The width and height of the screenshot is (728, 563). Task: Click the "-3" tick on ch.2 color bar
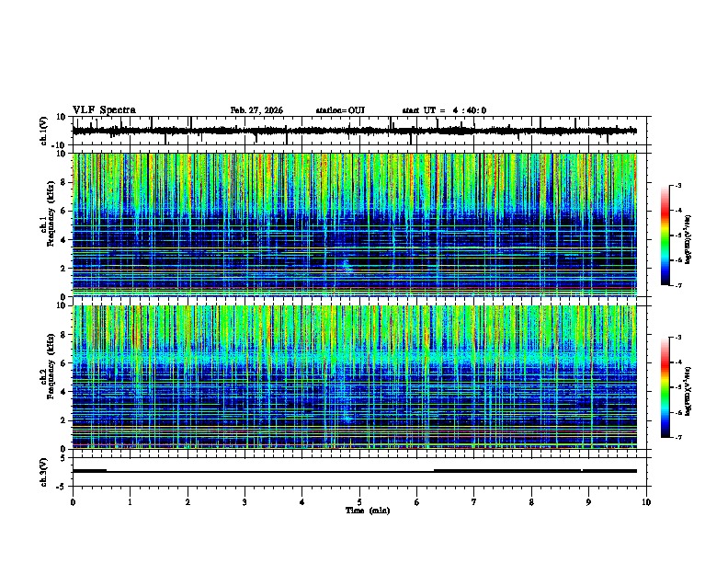point(677,338)
